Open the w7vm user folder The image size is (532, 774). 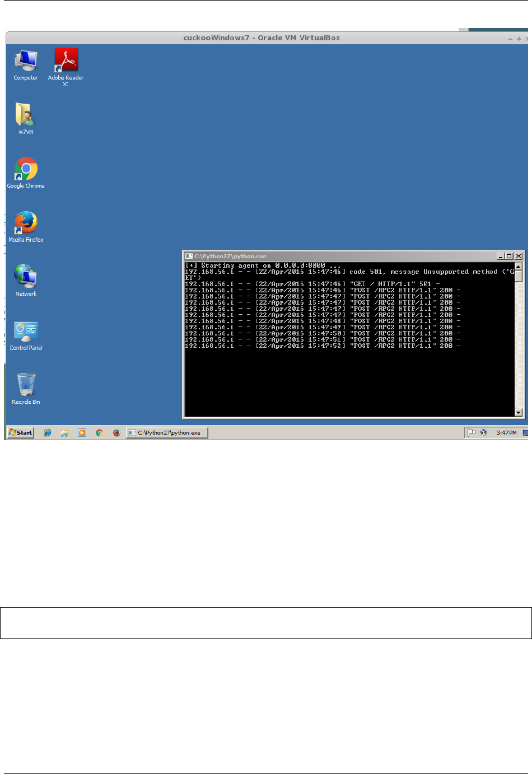(26, 118)
